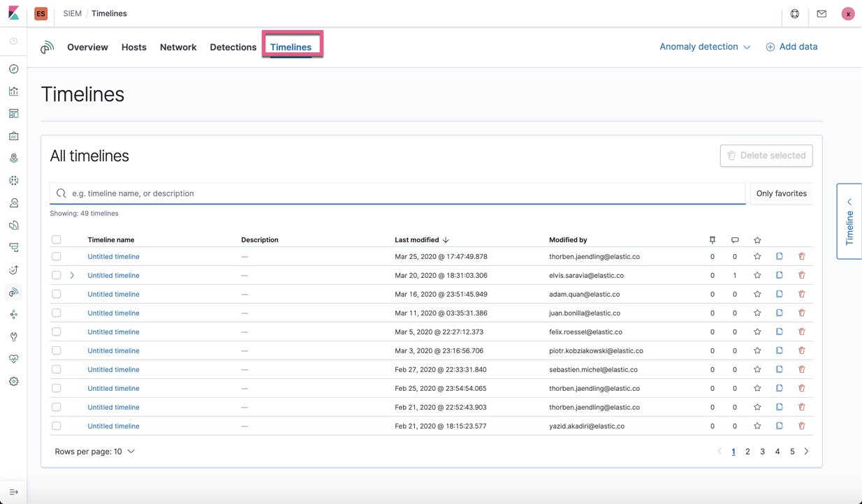Open the user avatar menu
The image size is (862, 504).
click(848, 14)
